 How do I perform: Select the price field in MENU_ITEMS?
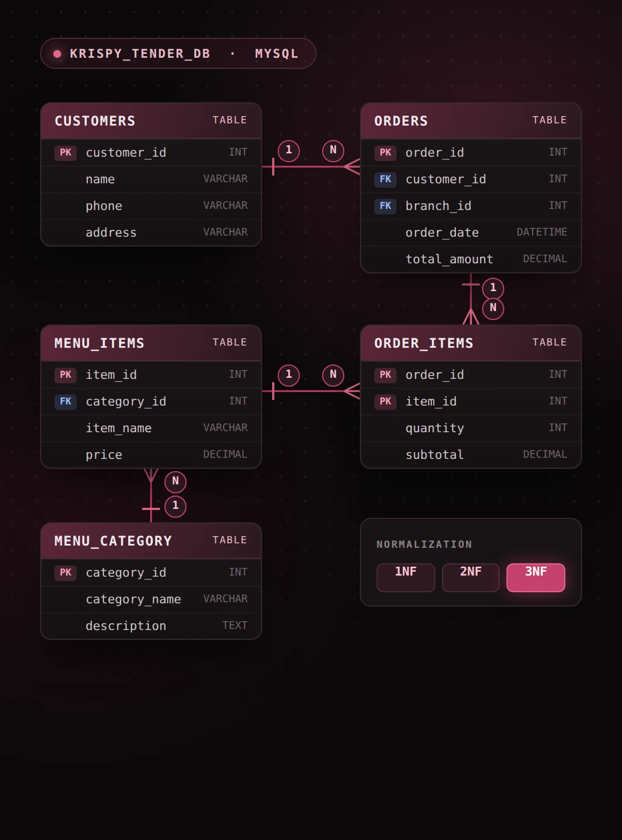coord(151,454)
